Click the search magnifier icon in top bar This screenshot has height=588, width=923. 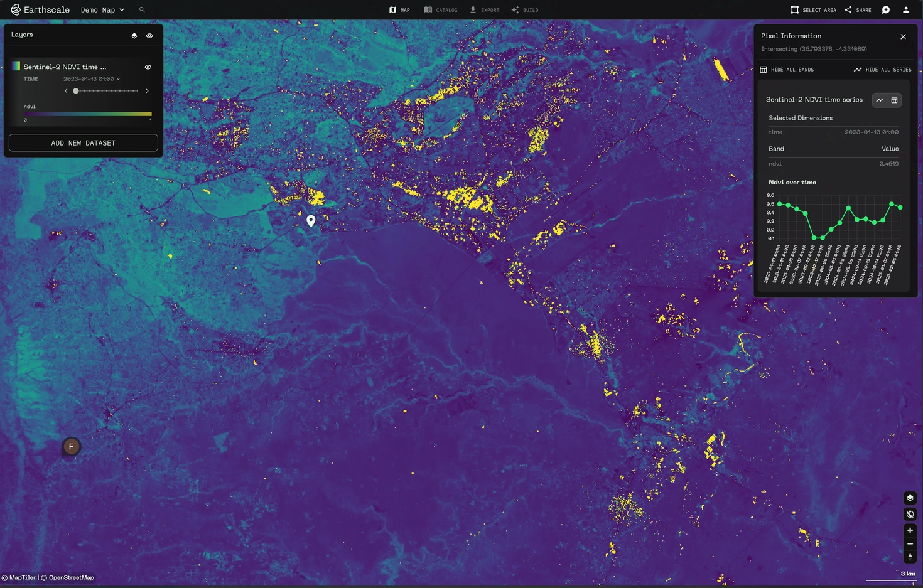coord(142,10)
